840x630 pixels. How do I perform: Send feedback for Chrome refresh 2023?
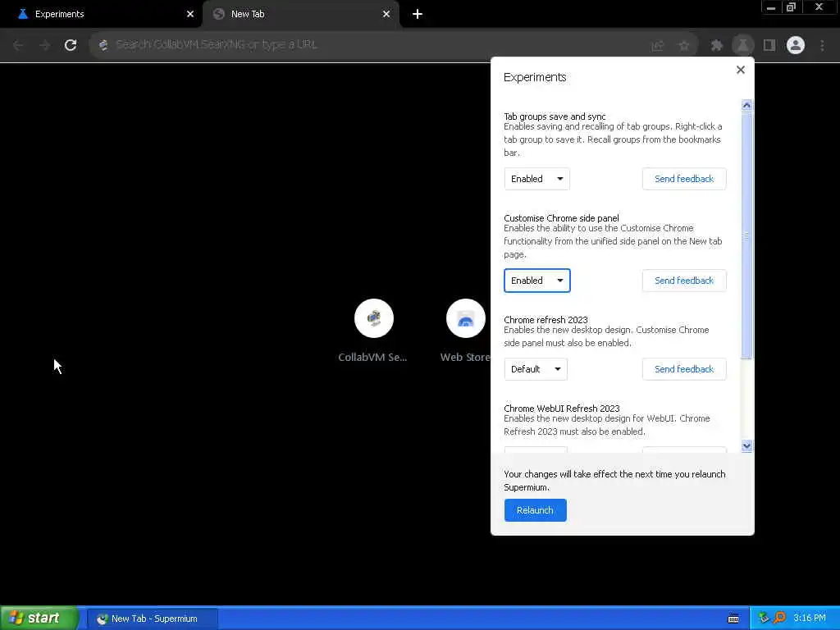(684, 369)
